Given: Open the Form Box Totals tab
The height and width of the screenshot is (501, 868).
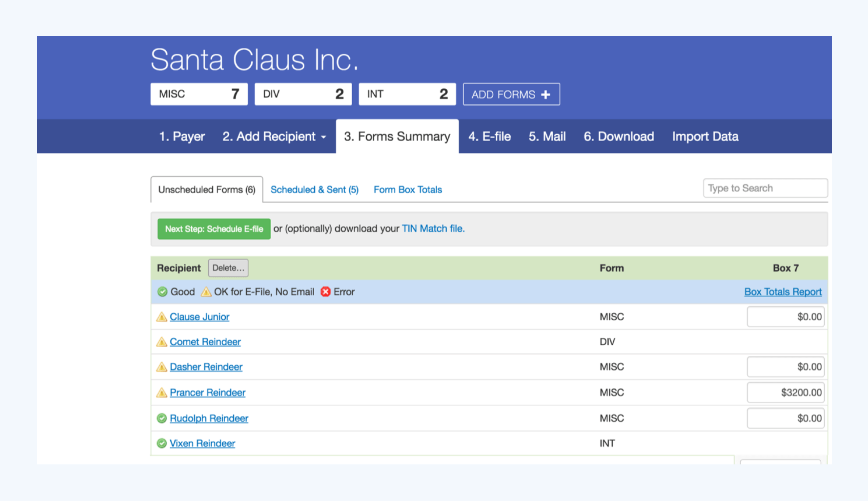Looking at the screenshot, I should pyautogui.click(x=407, y=189).
